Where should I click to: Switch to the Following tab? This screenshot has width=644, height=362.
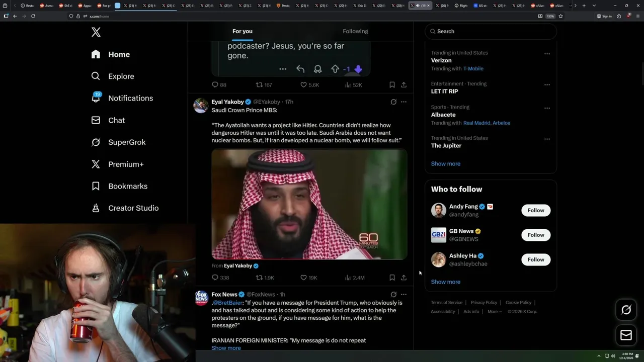point(356,31)
